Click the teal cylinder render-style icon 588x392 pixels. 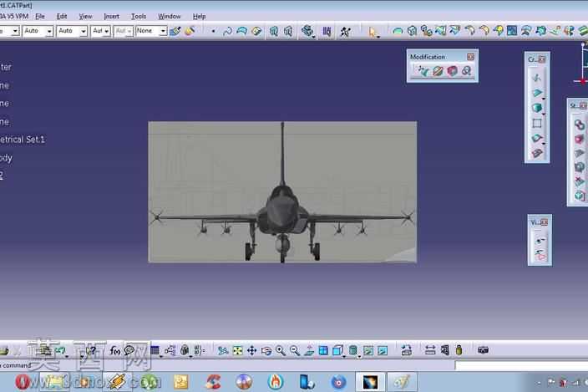(352, 350)
